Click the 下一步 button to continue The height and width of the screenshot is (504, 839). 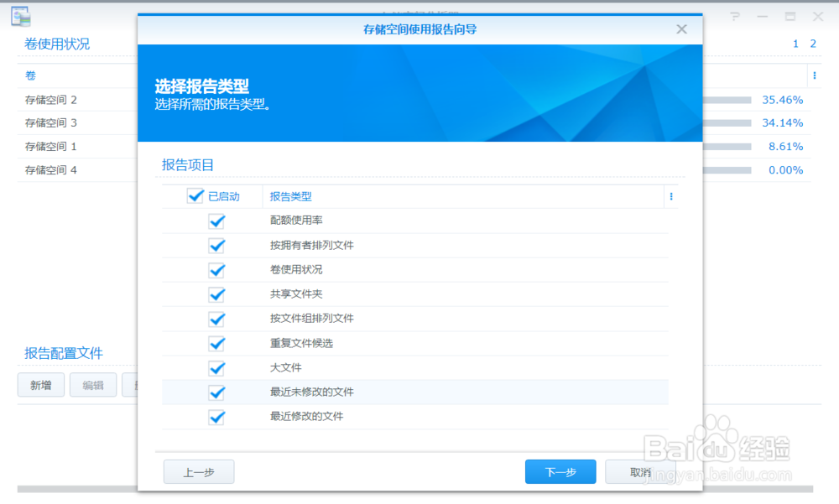(x=560, y=471)
